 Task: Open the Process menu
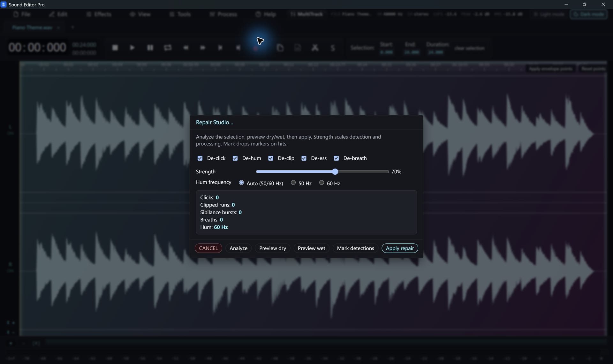click(x=223, y=14)
